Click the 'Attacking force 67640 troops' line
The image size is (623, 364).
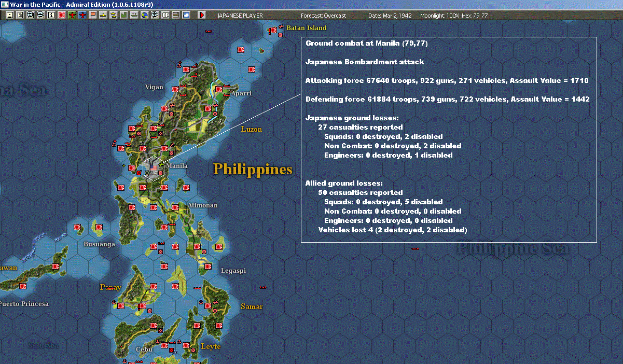[x=447, y=80]
